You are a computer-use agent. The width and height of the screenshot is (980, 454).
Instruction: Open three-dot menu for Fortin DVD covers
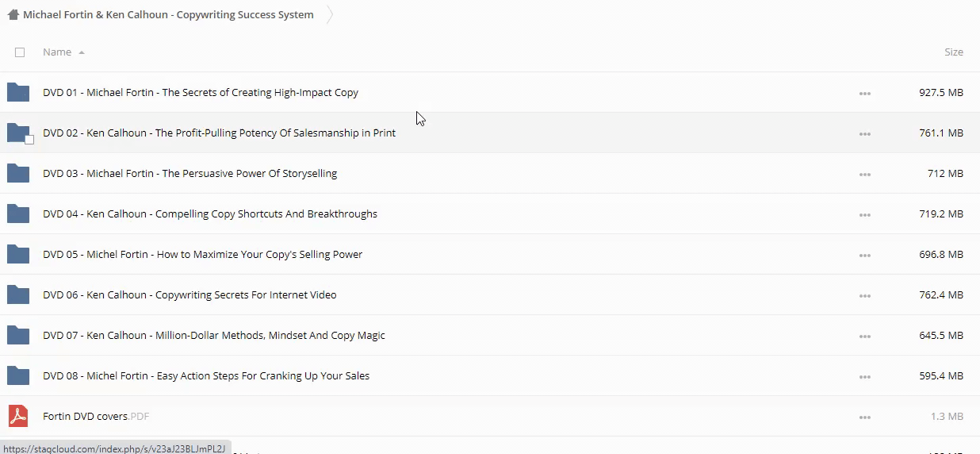coord(864,417)
